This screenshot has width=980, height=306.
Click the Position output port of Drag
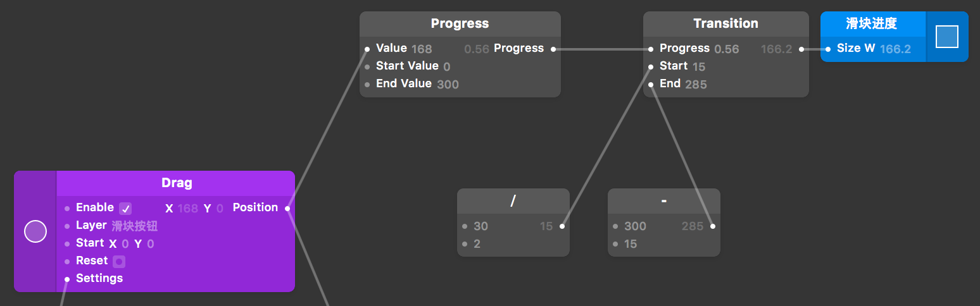click(x=287, y=208)
